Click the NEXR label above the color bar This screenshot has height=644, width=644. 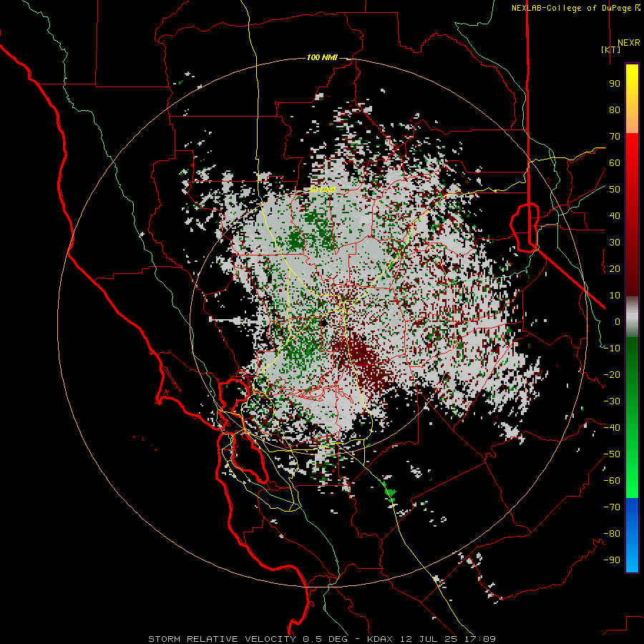coord(628,43)
